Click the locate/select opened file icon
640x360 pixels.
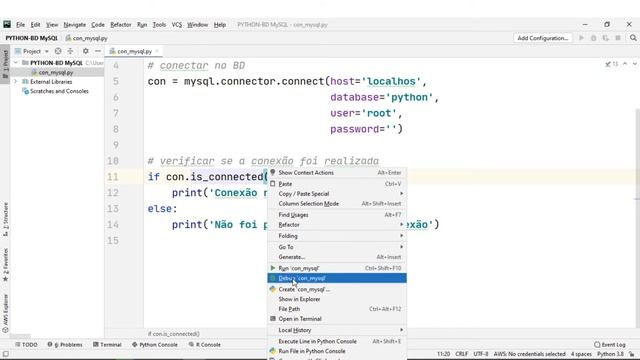click(x=58, y=51)
